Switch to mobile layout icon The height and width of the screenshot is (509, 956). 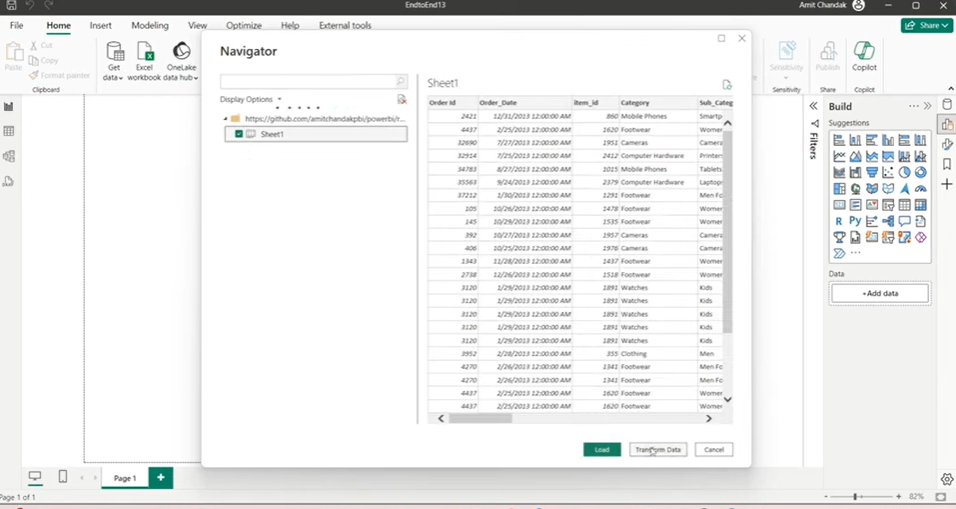click(x=63, y=477)
